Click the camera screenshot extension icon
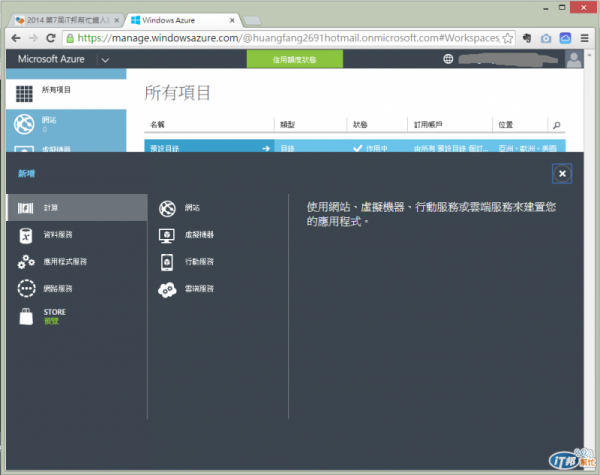This screenshot has height=475, width=600. pyautogui.click(x=546, y=38)
